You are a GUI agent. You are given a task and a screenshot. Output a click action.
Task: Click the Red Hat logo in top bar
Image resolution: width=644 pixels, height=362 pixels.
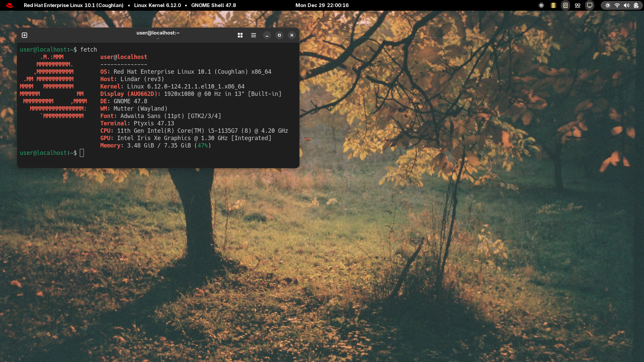coord(9,5)
